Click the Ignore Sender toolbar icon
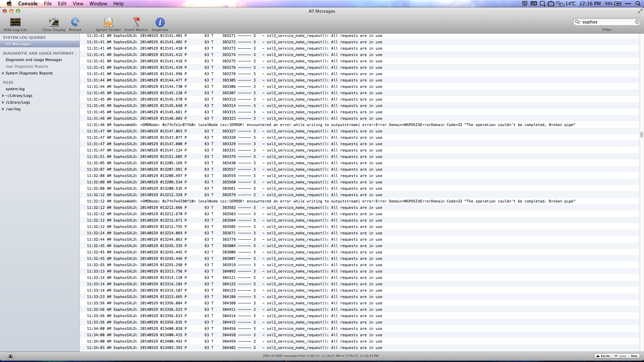644x362 pixels. [108, 22]
